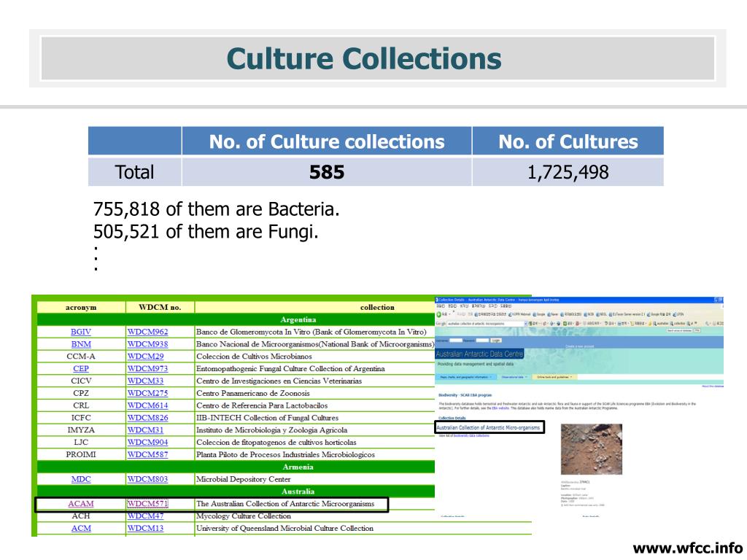Screen dimensions: 747x560
Task: Follow the WDCM938 link
Action: pos(147,344)
